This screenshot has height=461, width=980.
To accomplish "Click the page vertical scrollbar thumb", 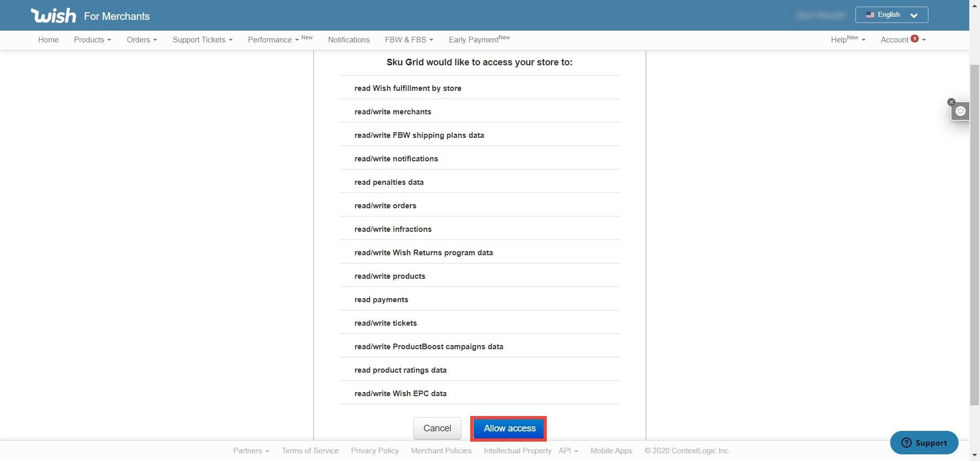I will (974, 235).
